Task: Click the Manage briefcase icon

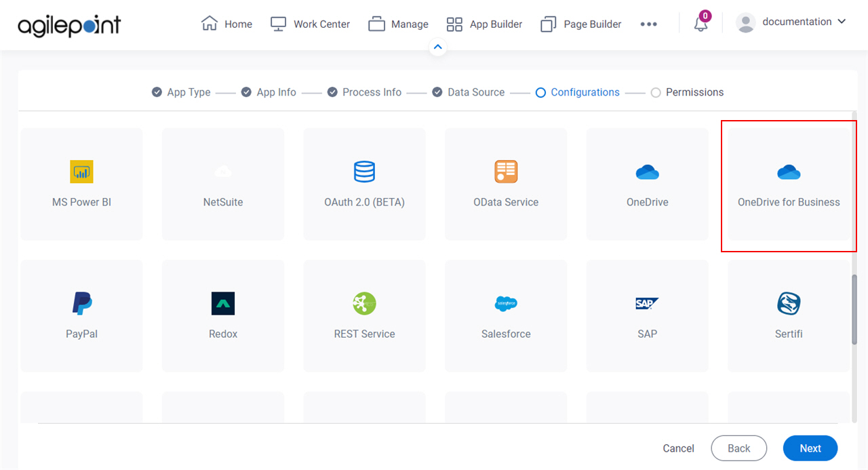Action: pos(376,24)
